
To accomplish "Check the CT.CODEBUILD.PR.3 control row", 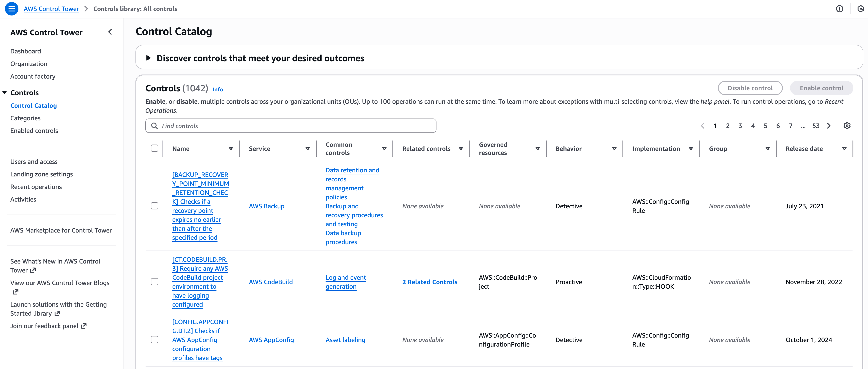I will click(x=154, y=282).
